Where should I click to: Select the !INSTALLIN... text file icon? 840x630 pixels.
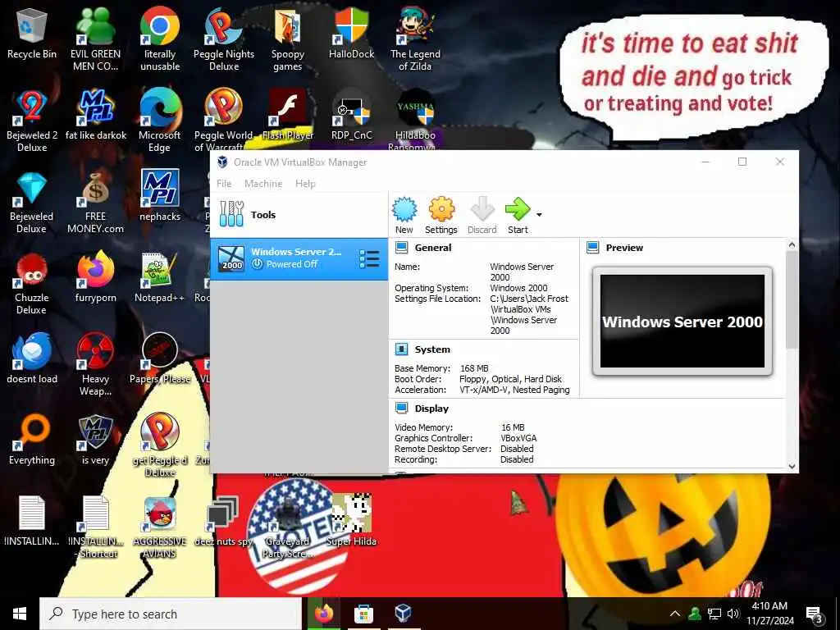pyautogui.click(x=32, y=521)
